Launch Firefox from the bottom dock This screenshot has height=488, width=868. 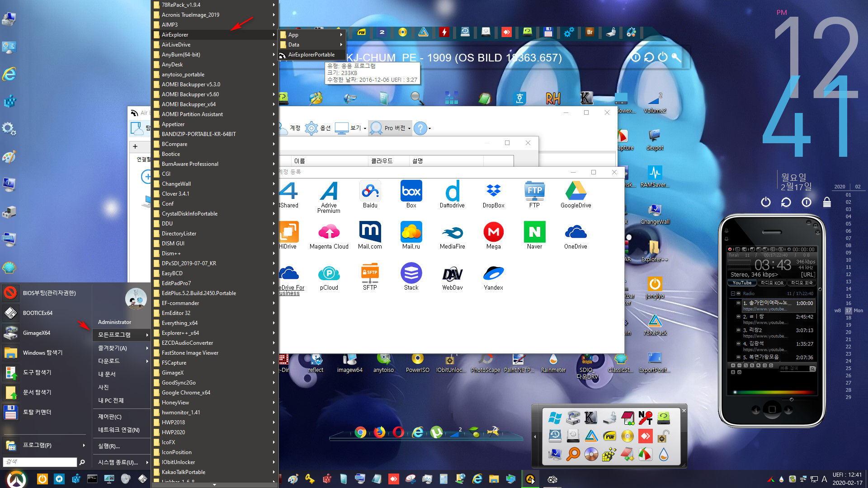pyautogui.click(x=379, y=432)
